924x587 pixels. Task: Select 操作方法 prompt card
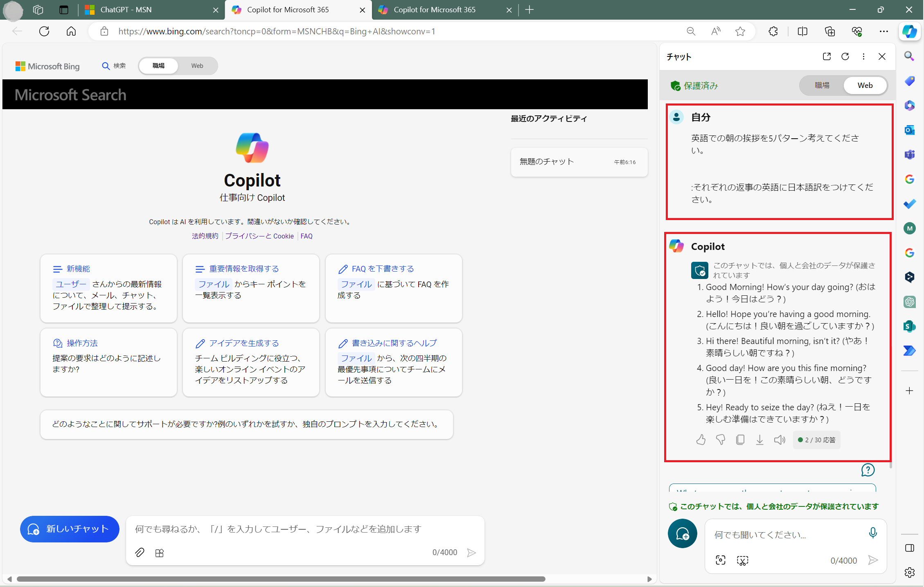pyautogui.click(x=108, y=362)
